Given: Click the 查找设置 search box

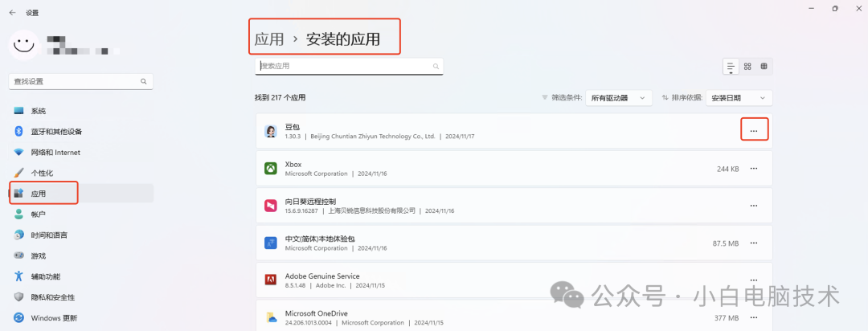Looking at the screenshot, I should pyautogui.click(x=81, y=81).
